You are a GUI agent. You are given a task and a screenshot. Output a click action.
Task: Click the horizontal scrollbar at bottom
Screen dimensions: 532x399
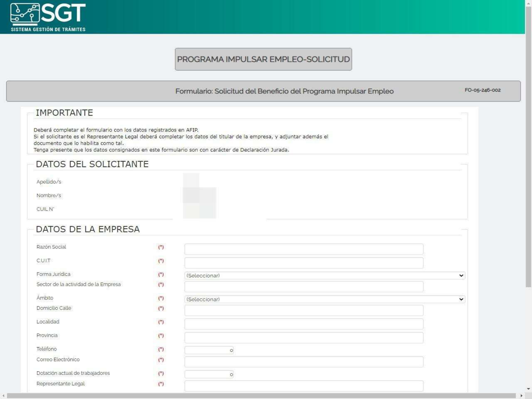tap(261, 395)
